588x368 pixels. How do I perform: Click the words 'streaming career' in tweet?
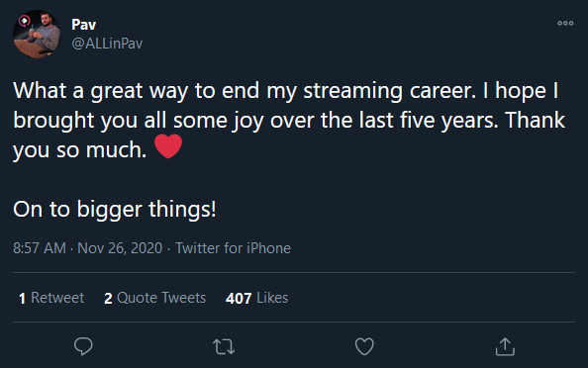[389, 91]
